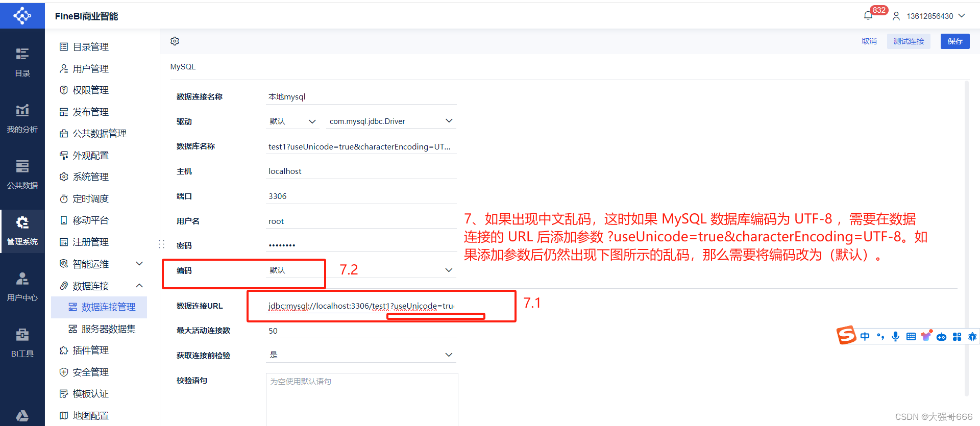Open the 获取连接前检验 dropdown
Image resolution: width=980 pixels, height=426 pixels.
[361, 355]
